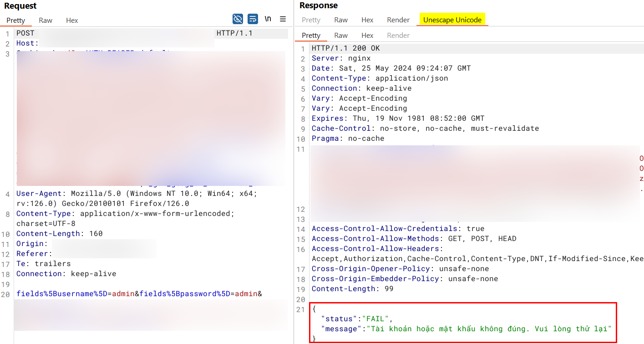Click the Accept,Authorization,Cache-Control header values line
This screenshot has width=644, height=344.
click(x=477, y=259)
